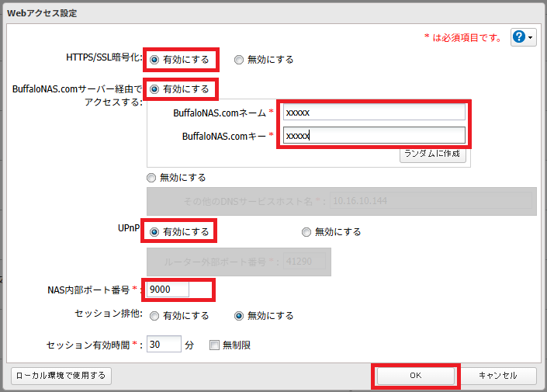This screenshot has width=547, height=392.
Task: Click the disabled その他のDNSサービスホスト名 field
Action: coord(431,201)
